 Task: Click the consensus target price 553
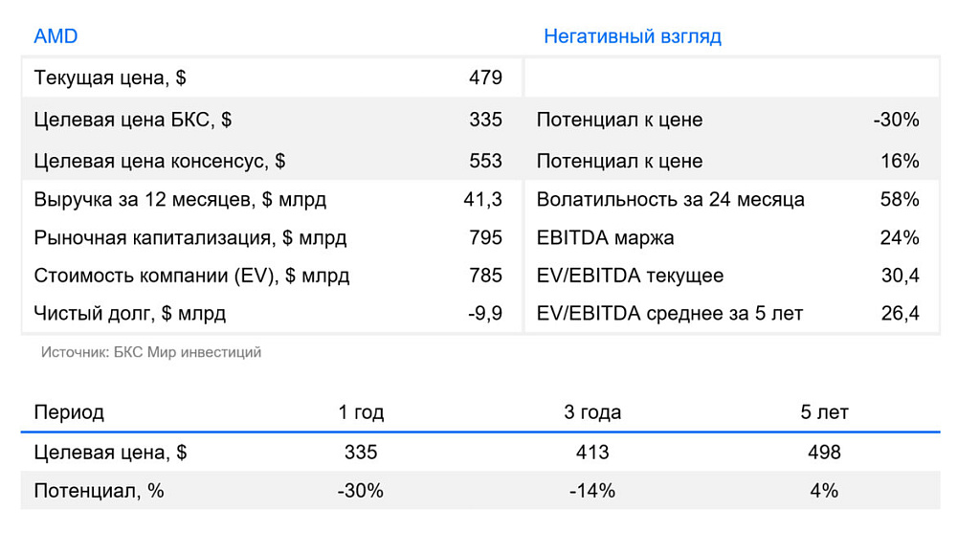click(485, 161)
